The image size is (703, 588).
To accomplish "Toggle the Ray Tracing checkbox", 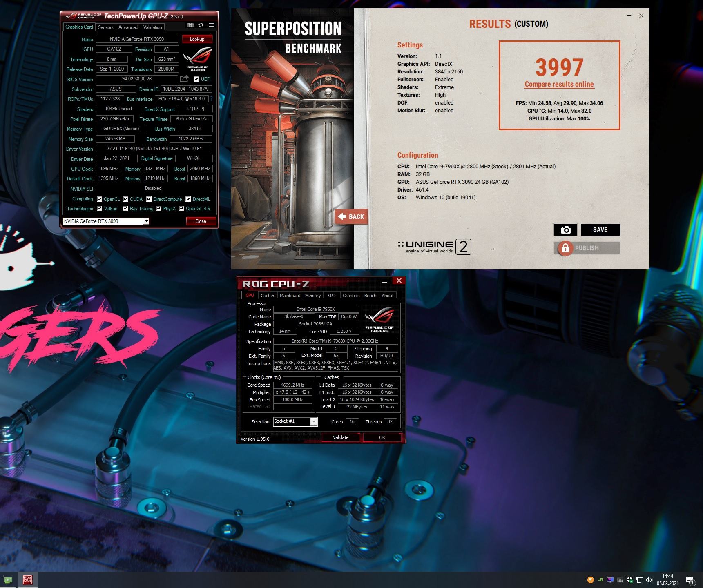I will tap(126, 209).
